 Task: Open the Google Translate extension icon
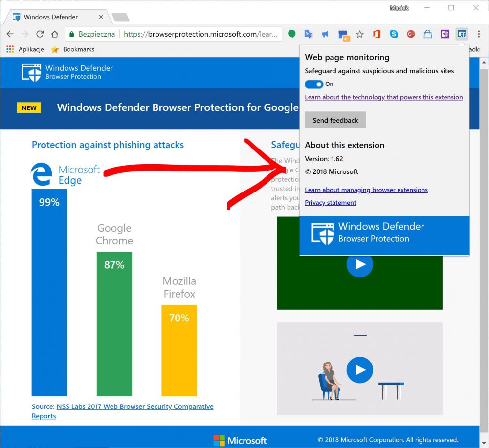309,34
